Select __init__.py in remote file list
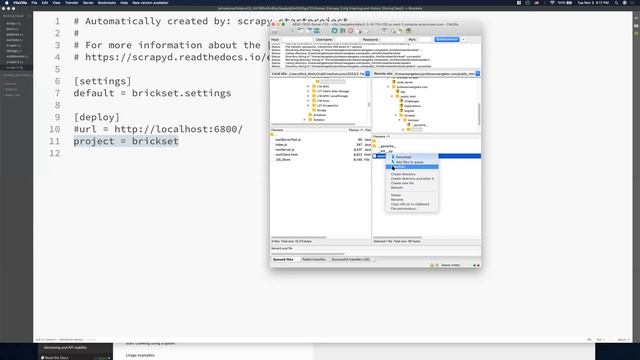This screenshot has height=360, width=640. tap(386, 151)
